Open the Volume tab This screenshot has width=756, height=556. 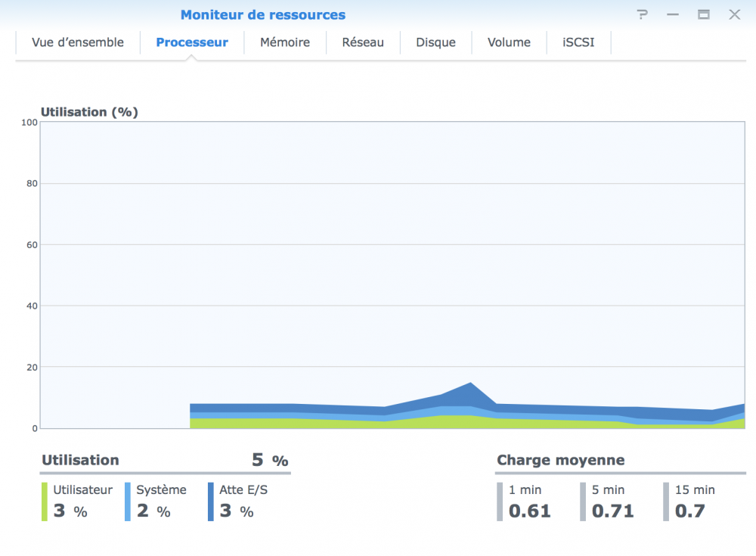tap(509, 42)
